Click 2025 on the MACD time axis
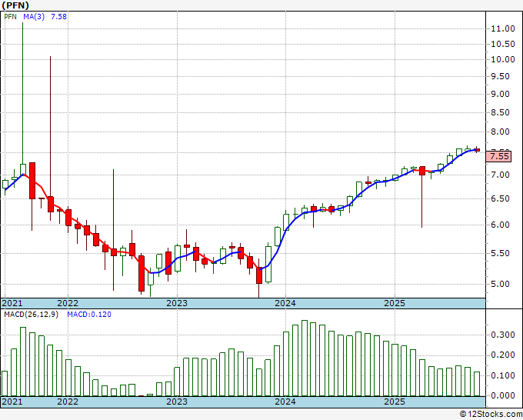 pos(395,402)
